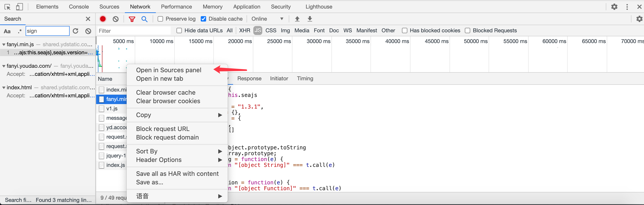Image resolution: width=644 pixels, height=205 pixels.
Task: Open the Online throttling dropdown
Action: coord(267,19)
